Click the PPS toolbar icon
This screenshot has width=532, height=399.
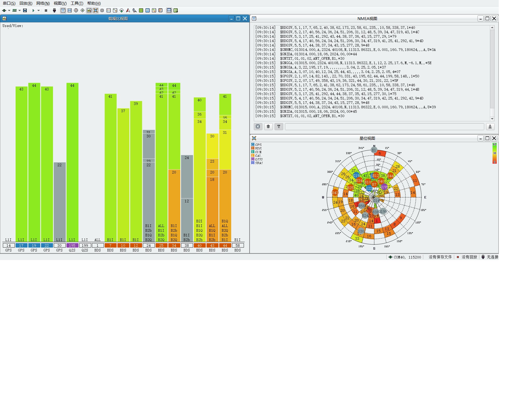(148, 10)
